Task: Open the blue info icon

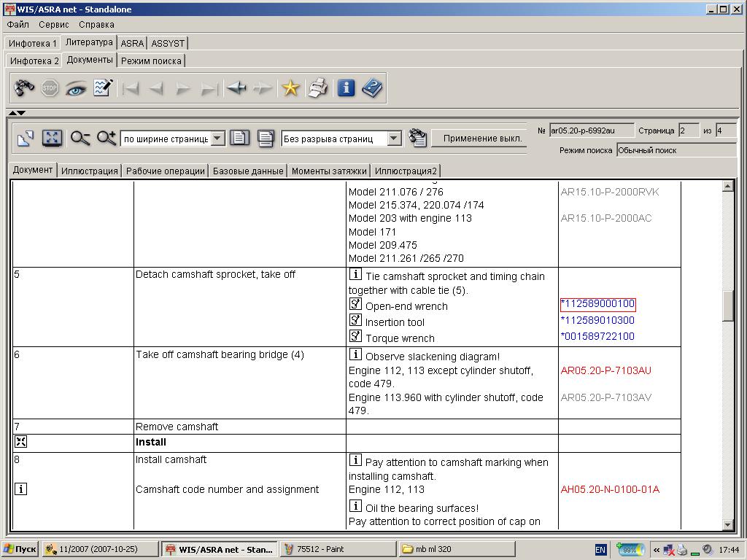Action: tap(346, 88)
